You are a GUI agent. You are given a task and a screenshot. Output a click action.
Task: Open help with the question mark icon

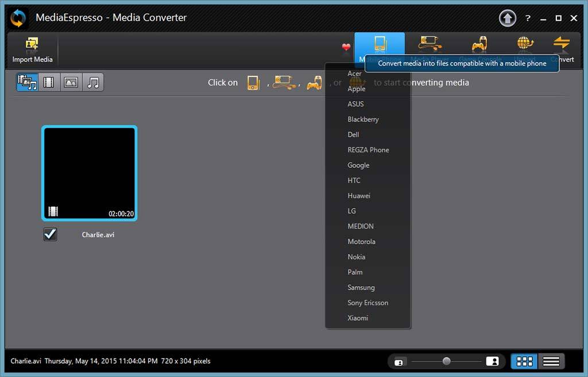(x=528, y=18)
